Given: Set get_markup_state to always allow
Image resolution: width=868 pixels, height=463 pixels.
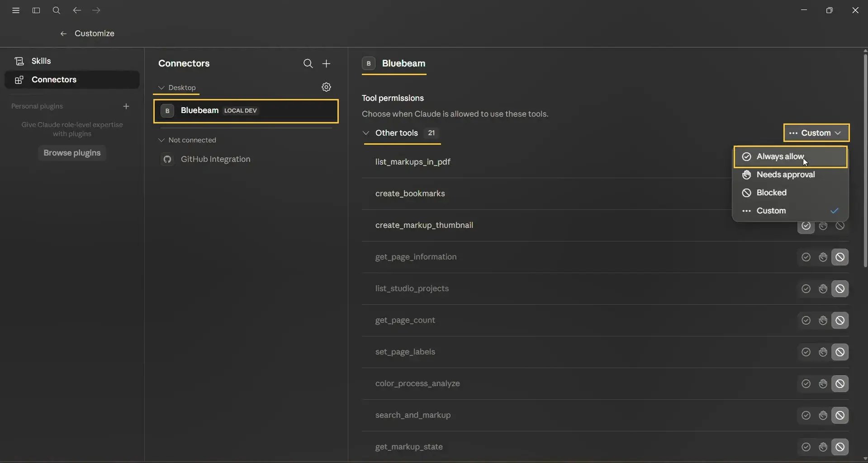Looking at the screenshot, I should tap(806, 447).
